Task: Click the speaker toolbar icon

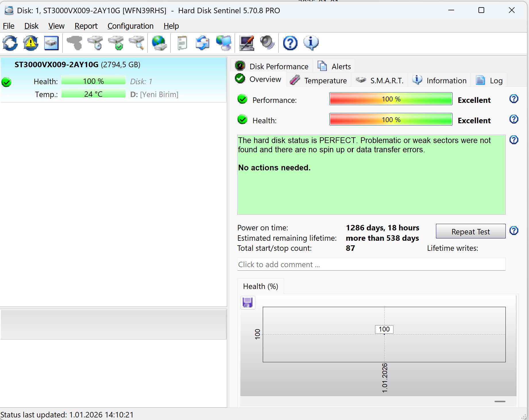Action: click(267, 43)
